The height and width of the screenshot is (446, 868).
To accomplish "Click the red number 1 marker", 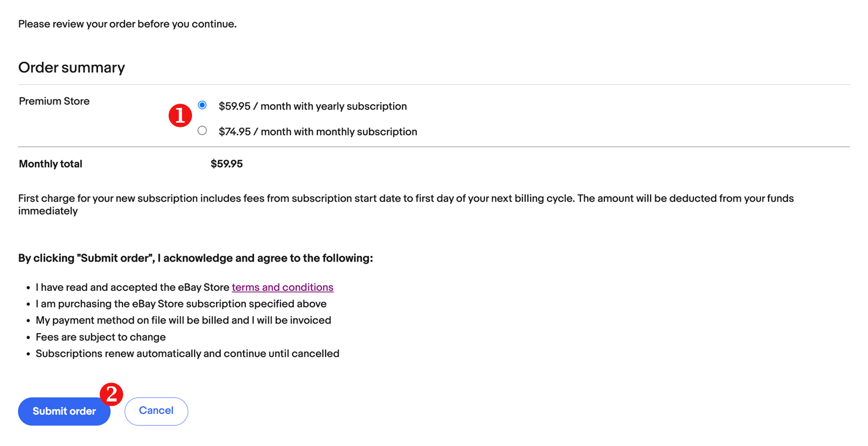I will (x=180, y=116).
